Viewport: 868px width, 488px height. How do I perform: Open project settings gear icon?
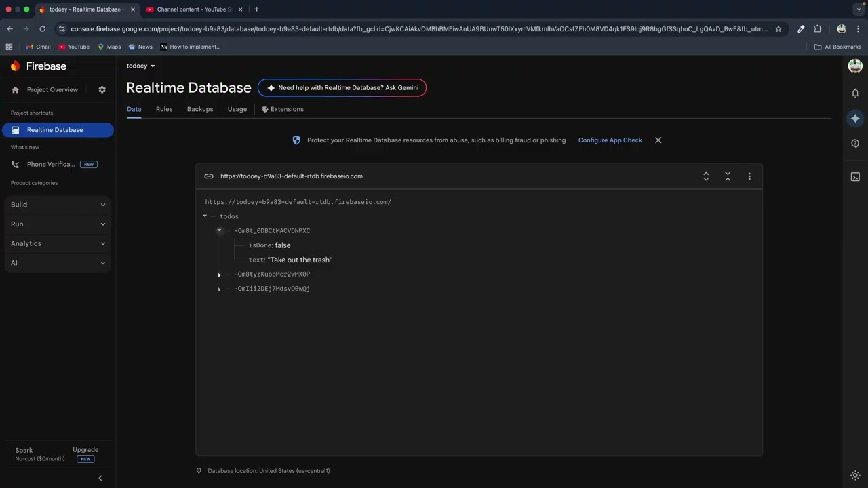[x=102, y=89]
